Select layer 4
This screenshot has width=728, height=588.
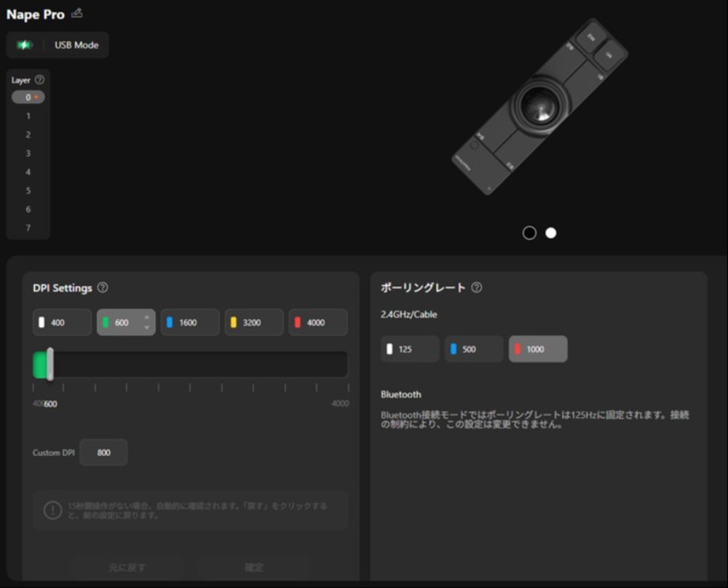[x=28, y=172]
